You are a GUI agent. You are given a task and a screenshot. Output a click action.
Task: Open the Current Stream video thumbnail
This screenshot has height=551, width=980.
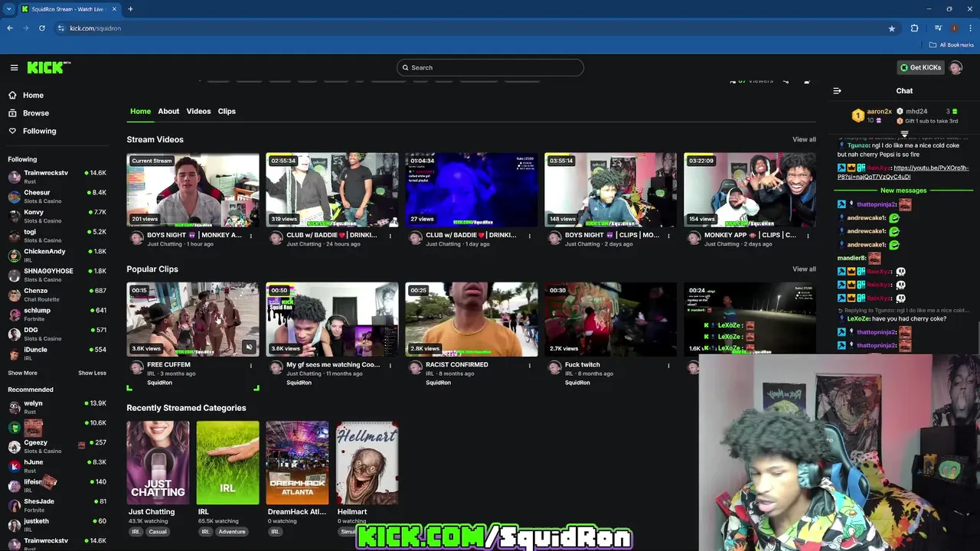click(x=193, y=190)
